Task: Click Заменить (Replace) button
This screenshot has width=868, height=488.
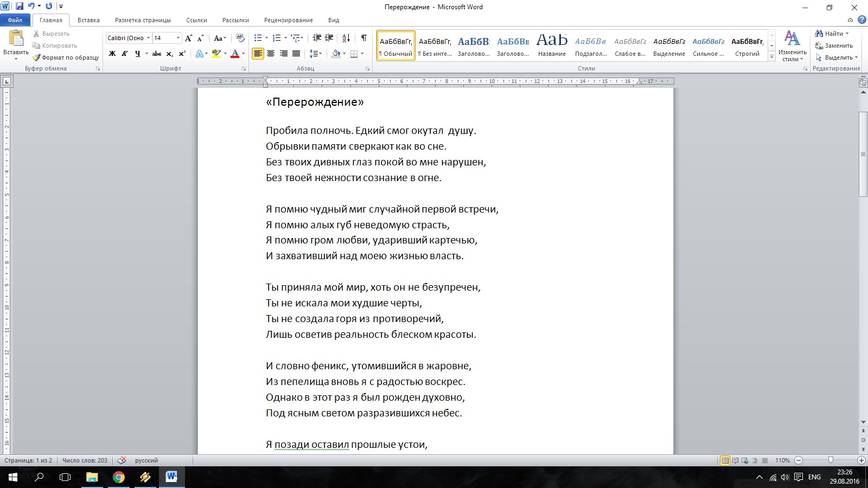Action: pos(834,46)
